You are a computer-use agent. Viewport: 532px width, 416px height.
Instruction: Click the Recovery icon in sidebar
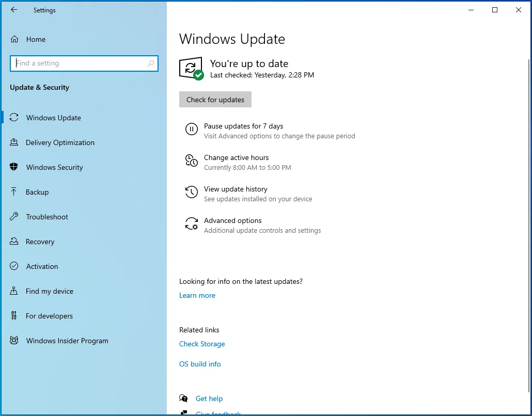pyautogui.click(x=14, y=242)
